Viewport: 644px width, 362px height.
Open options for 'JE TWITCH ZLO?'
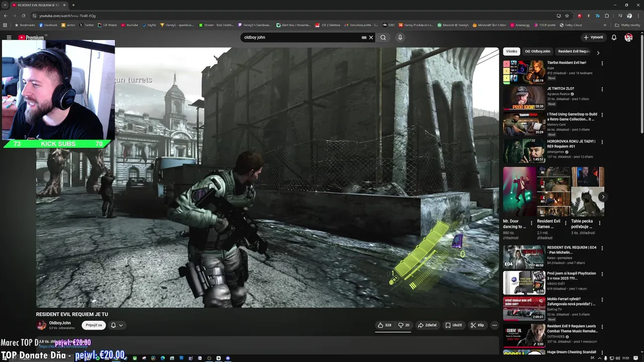(x=602, y=89)
